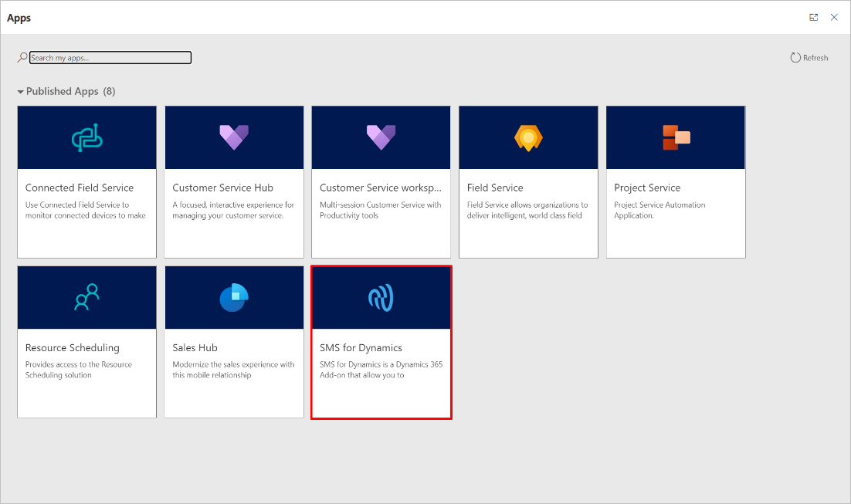851x504 pixels.
Task: Open the SMS for Dynamics title
Action: (x=361, y=348)
